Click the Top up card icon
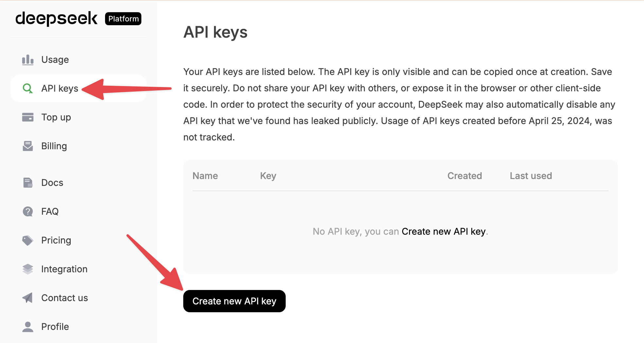Screen dimensions: 644x343 click(28, 117)
